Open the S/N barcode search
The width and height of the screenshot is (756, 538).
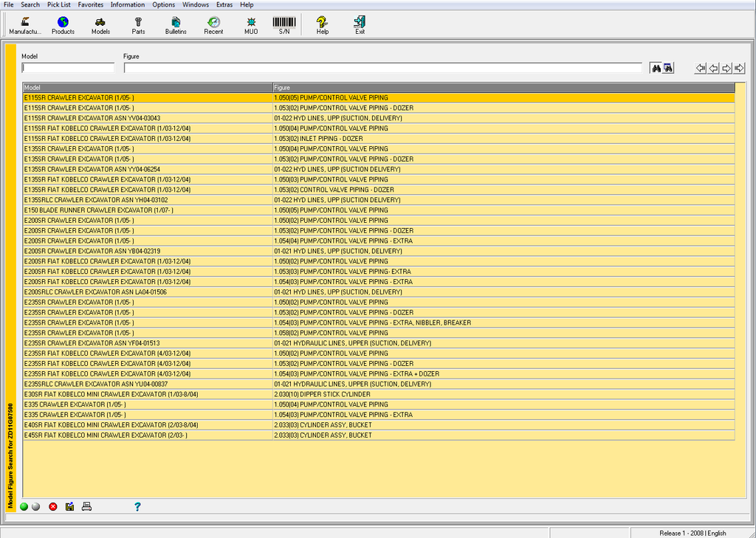click(x=284, y=26)
